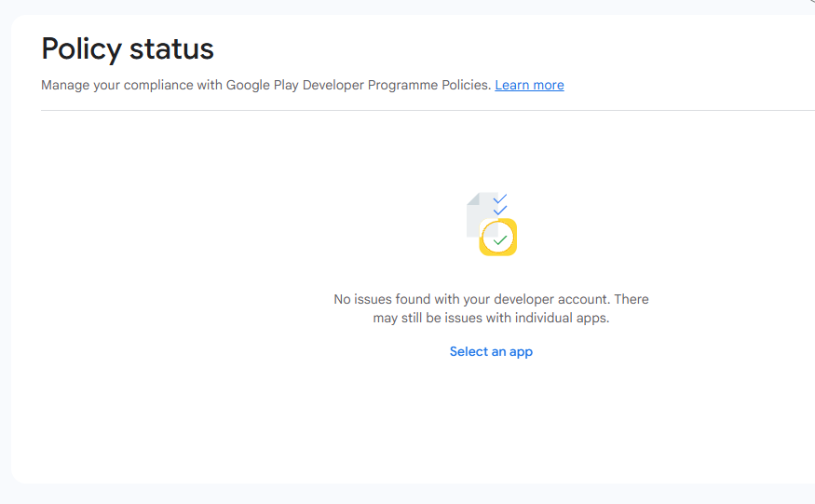Click the green checkmark in the badge
Image resolution: width=815 pixels, height=504 pixels.
(x=500, y=240)
